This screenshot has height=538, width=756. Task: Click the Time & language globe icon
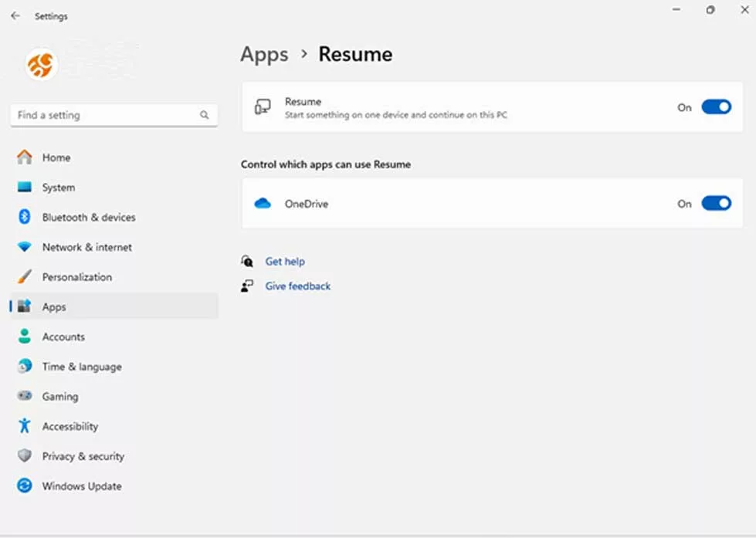coord(25,367)
